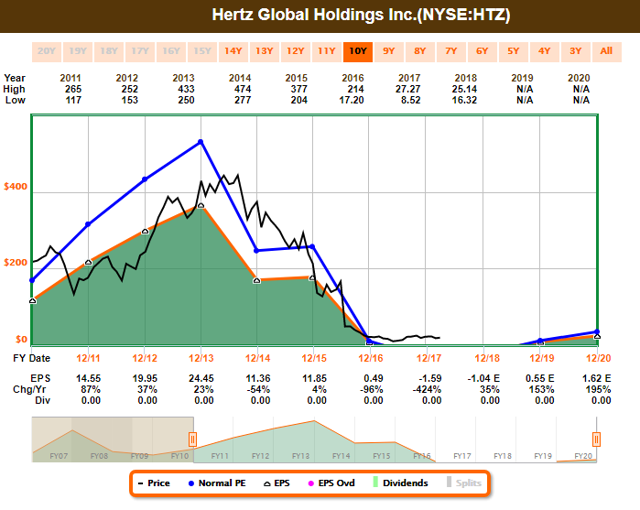
Task: Click the Normal PE point at 12/12
Action: click(144, 180)
